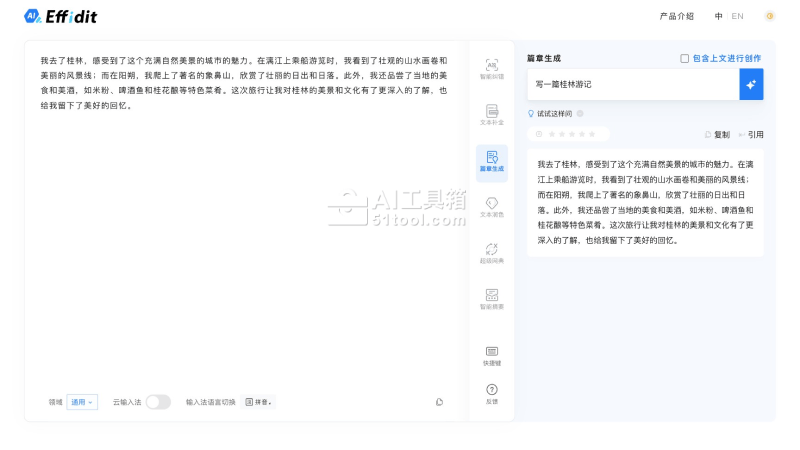
Task: Open the 反馈 feedback help icon
Action: (x=491, y=393)
